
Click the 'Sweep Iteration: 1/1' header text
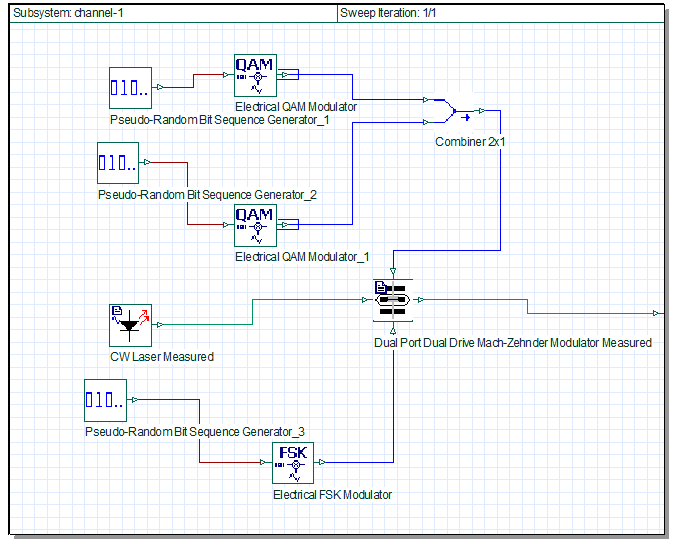(x=388, y=13)
